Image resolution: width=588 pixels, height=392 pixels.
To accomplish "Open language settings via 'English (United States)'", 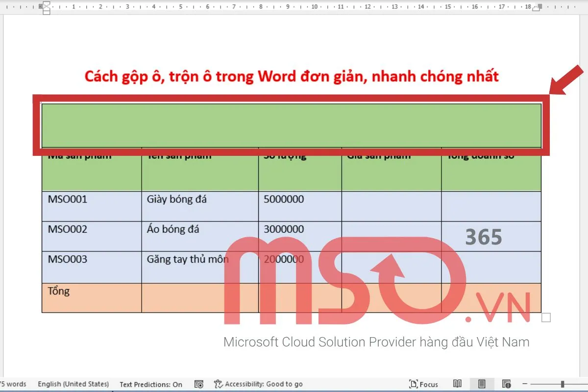I will coord(73,384).
